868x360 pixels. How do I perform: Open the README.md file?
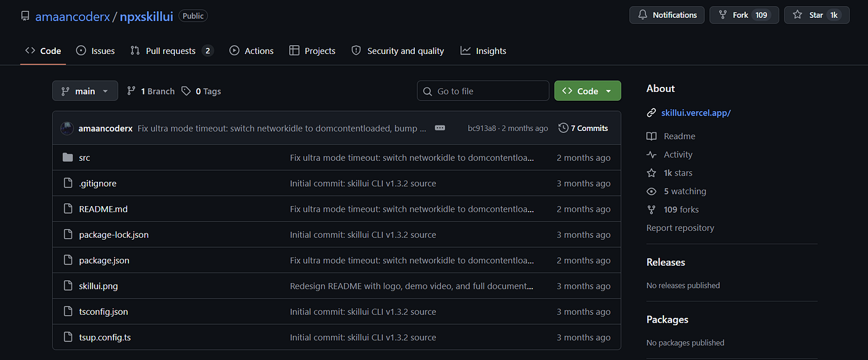pos(104,209)
